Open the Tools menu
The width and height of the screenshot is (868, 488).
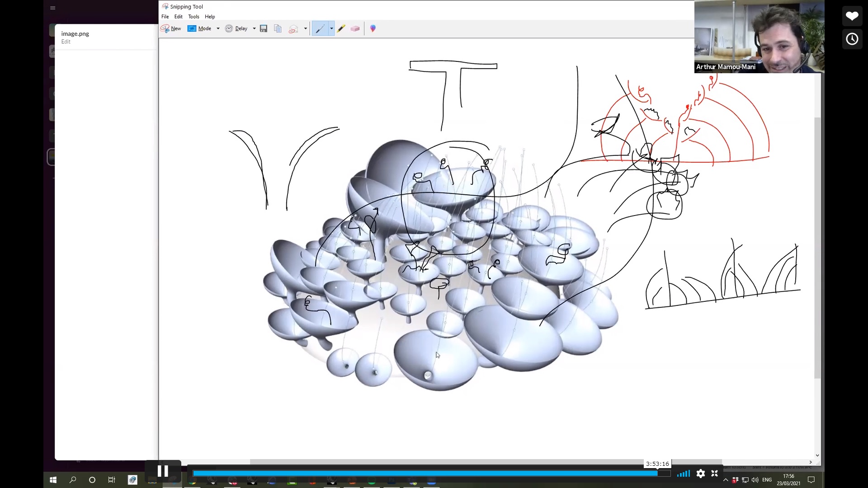[x=193, y=17]
